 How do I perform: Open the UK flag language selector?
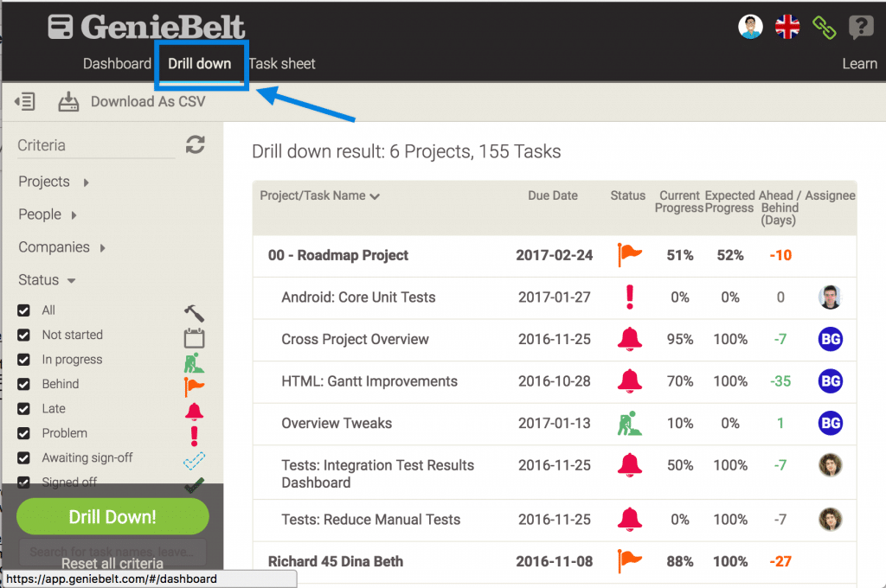click(787, 27)
